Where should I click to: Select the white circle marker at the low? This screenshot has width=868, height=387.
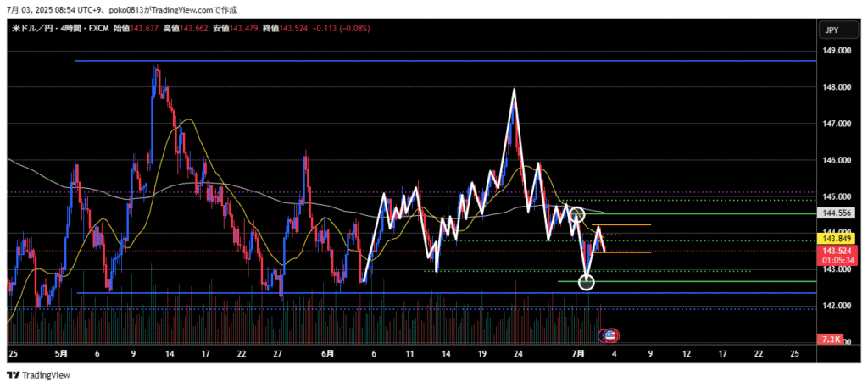click(x=587, y=282)
